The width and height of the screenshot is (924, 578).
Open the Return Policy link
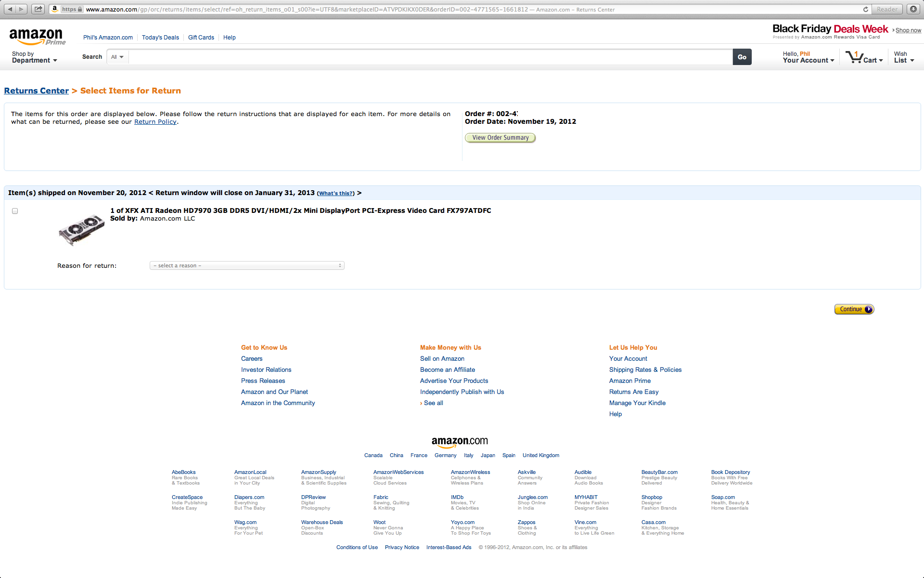pyautogui.click(x=155, y=122)
